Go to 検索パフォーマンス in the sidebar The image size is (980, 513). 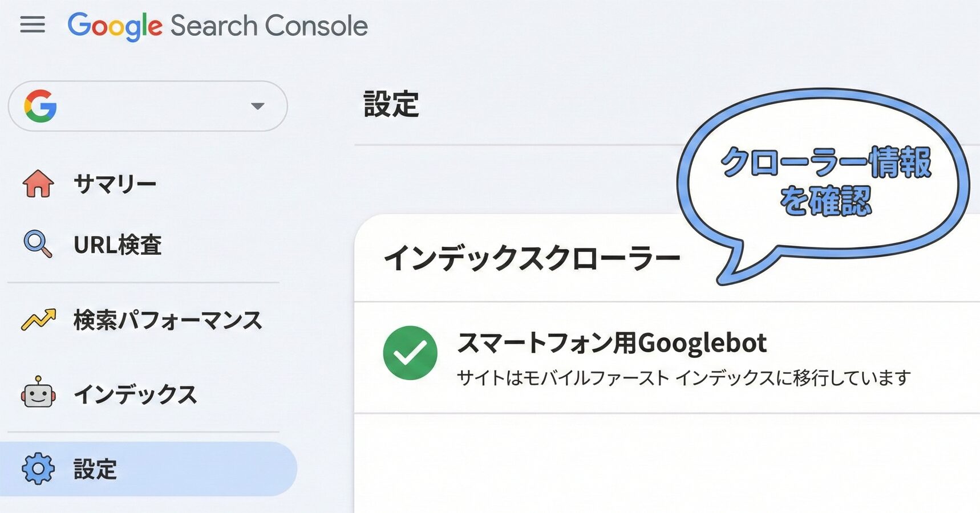pos(168,320)
